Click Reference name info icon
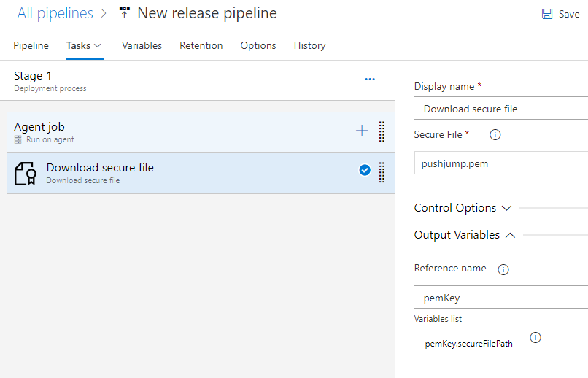Viewport: 588px width, 378px height. (503, 269)
